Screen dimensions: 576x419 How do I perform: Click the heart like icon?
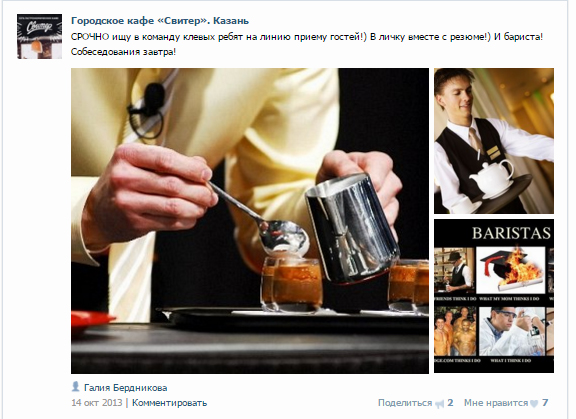pos(534,404)
